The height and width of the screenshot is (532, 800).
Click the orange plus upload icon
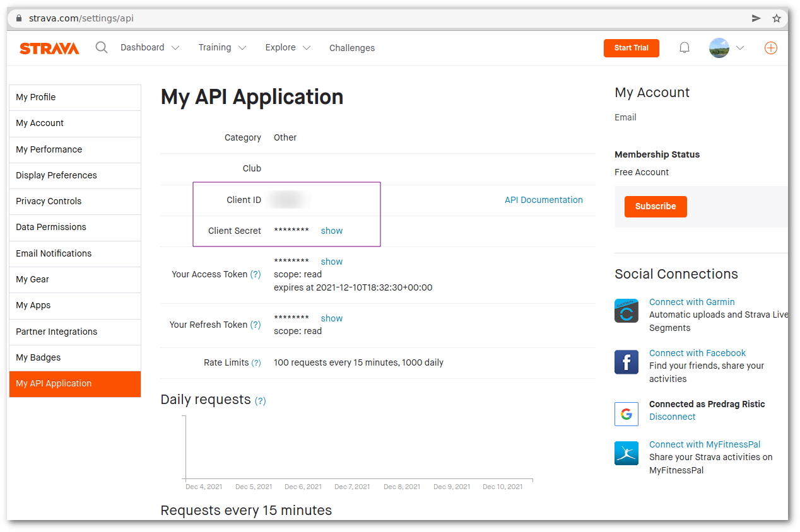pos(771,48)
